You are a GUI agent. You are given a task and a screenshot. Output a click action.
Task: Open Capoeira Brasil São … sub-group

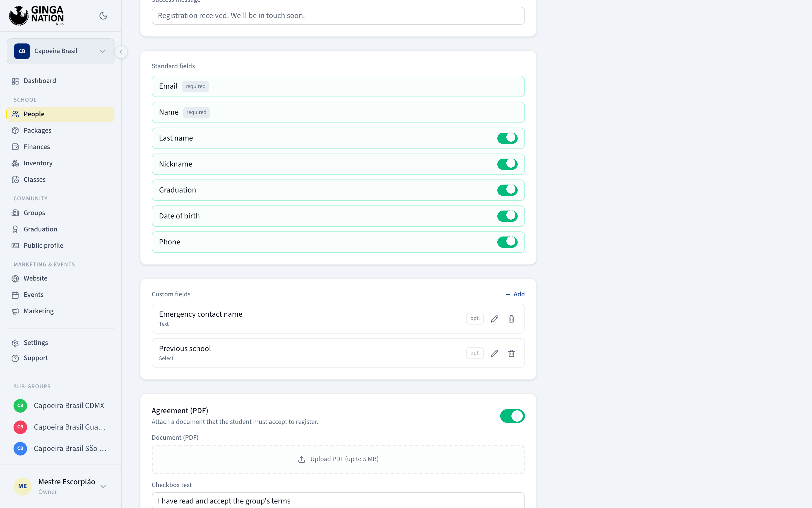coord(60,448)
